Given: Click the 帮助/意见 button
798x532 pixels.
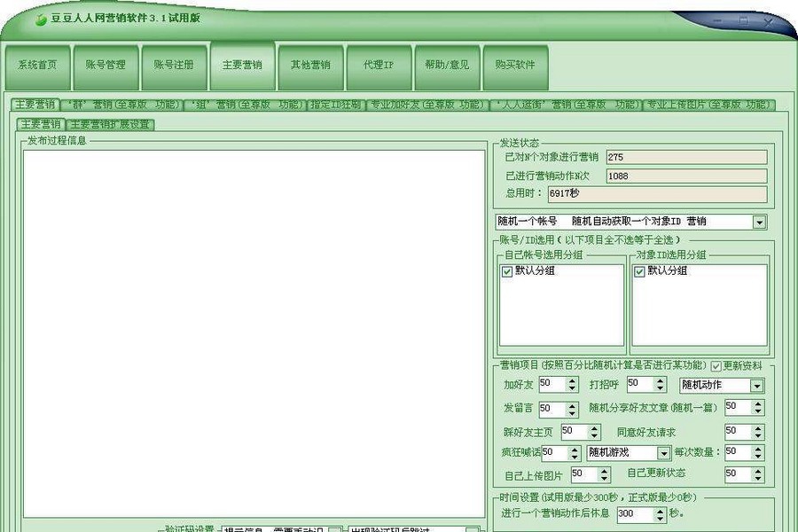Looking at the screenshot, I should [x=447, y=65].
